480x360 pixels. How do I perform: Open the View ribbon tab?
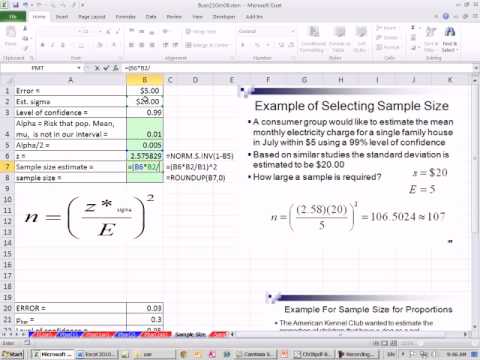point(197,17)
